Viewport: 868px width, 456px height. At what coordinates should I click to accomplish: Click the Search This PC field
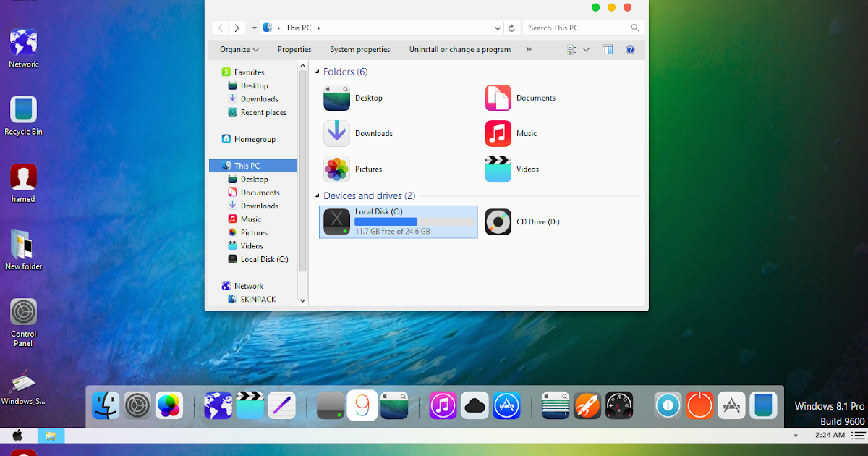583,28
